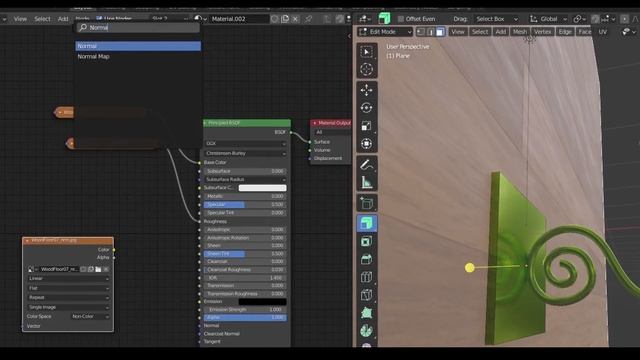Screen dimensions: 640x360
Task: Choose Normal Map from search results
Action: (x=138, y=57)
